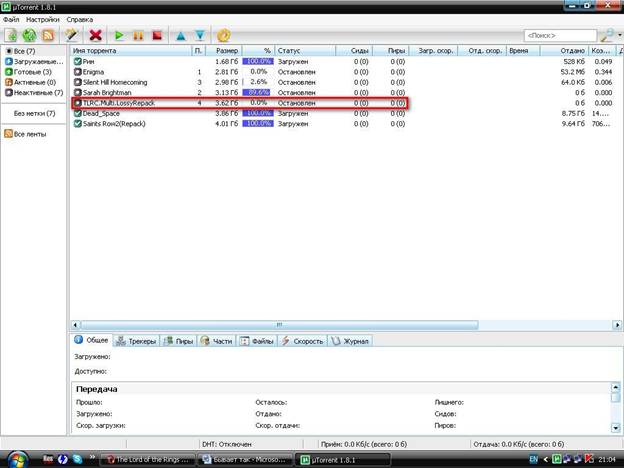Select Готовые (3) category in sidebar
The width and height of the screenshot is (624, 468).
(34, 72)
